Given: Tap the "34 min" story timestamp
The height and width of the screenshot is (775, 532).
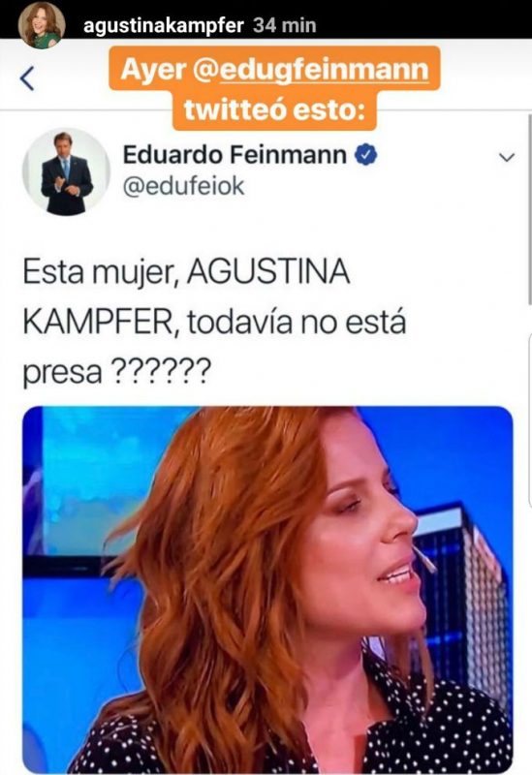Looking at the screenshot, I should coord(284,25).
